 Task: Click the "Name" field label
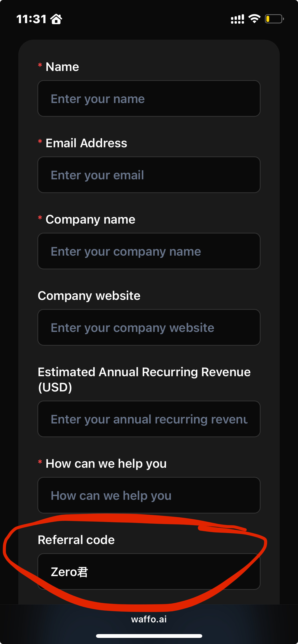pos(62,67)
